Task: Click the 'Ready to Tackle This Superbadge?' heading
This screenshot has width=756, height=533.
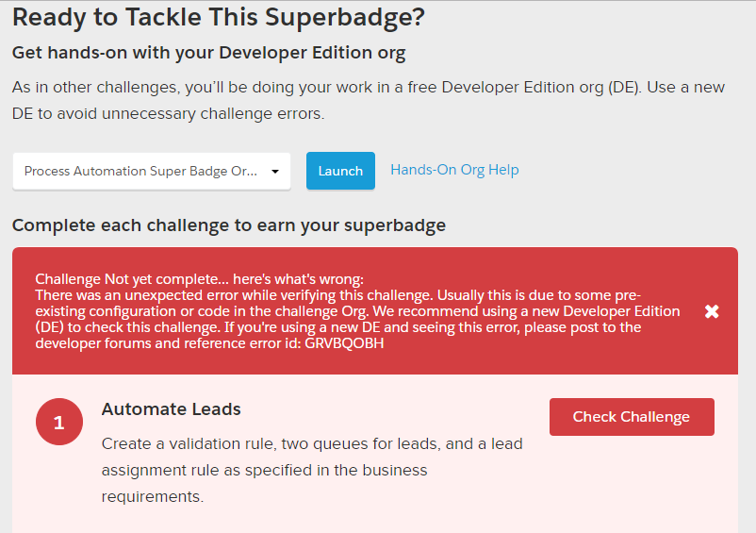Action: point(218,17)
